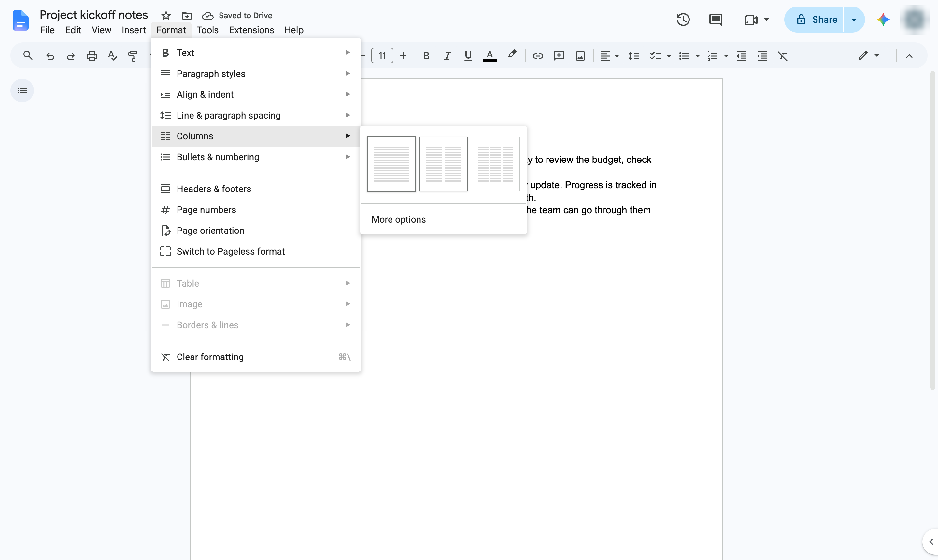Open the checklist menu dropdown arrow
Image resolution: width=938 pixels, height=560 pixels.
(x=669, y=56)
